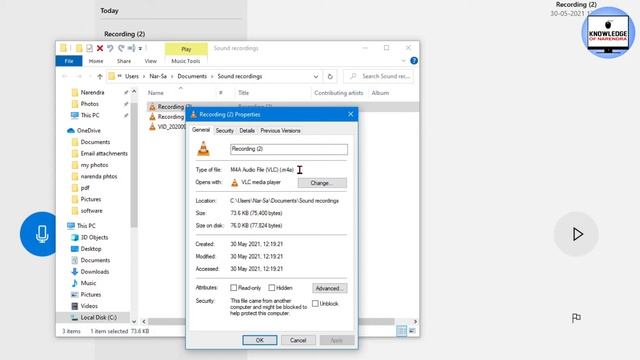Image resolution: width=640 pixels, height=360 pixels.
Task: Start recording with the blue microphone button
Action: pos(40,234)
